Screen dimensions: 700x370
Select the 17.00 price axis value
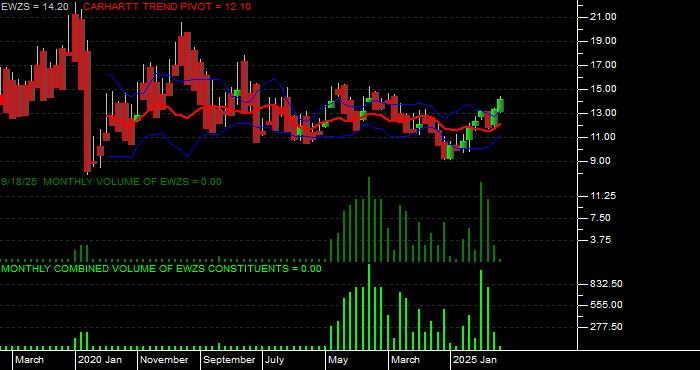point(604,65)
